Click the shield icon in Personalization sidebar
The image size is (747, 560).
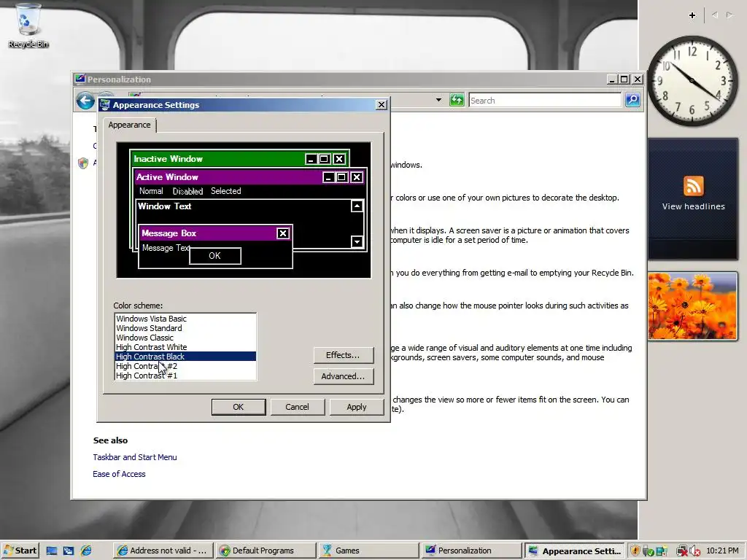(83, 163)
